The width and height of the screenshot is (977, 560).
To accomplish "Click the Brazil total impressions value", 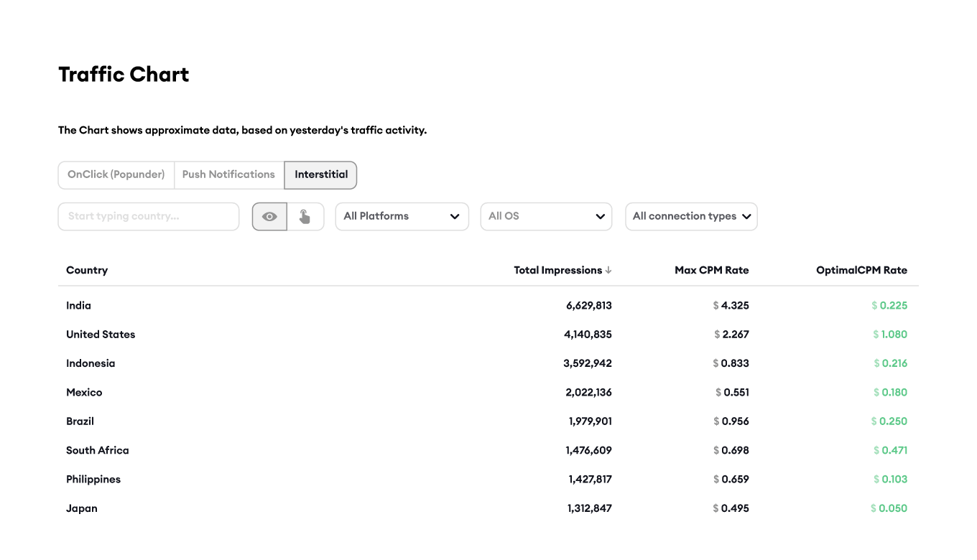I will tap(590, 421).
